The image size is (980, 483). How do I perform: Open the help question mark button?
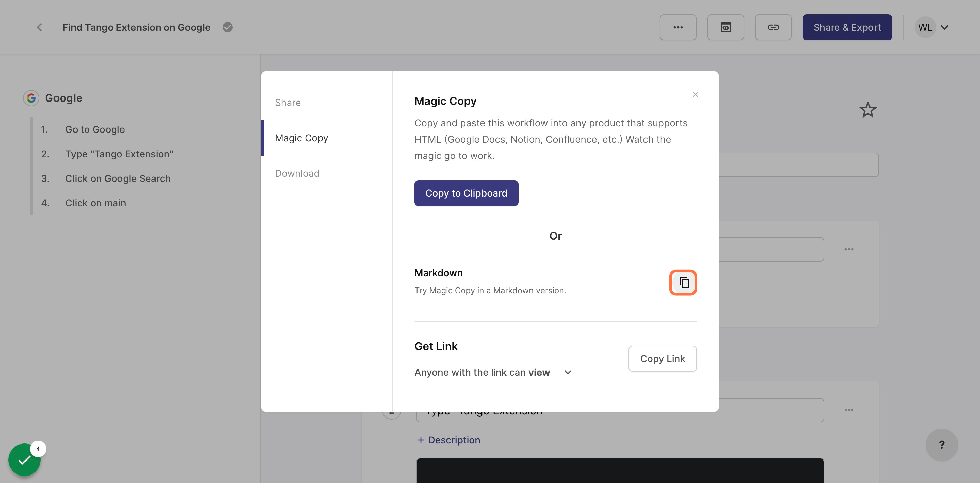coord(941,444)
